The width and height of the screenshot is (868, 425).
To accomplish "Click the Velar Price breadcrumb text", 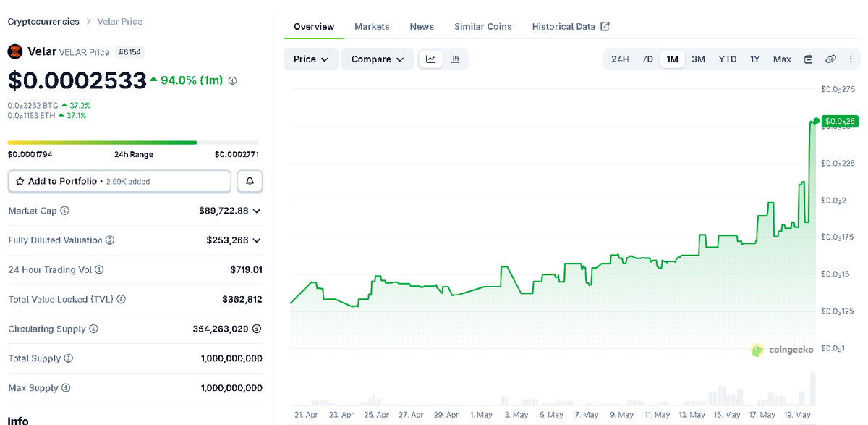I will click(x=120, y=22).
